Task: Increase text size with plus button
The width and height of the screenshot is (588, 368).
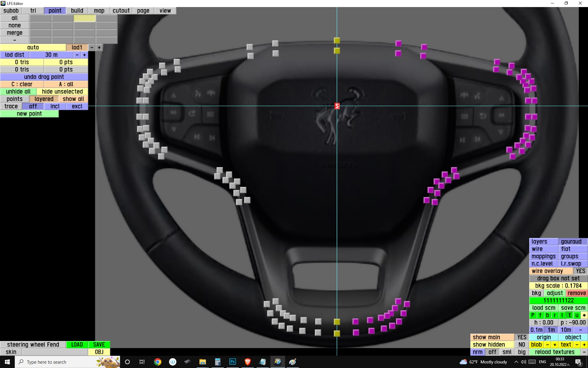Action: click(x=584, y=345)
